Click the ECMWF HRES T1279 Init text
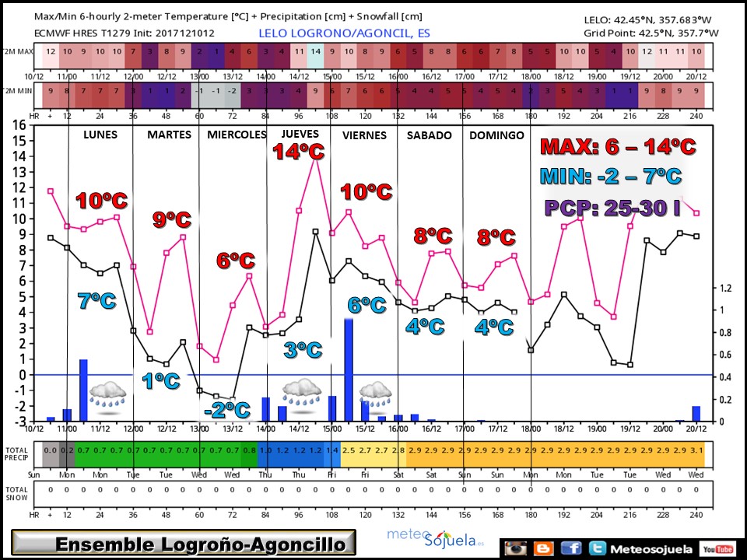The image size is (747, 560). click(124, 33)
